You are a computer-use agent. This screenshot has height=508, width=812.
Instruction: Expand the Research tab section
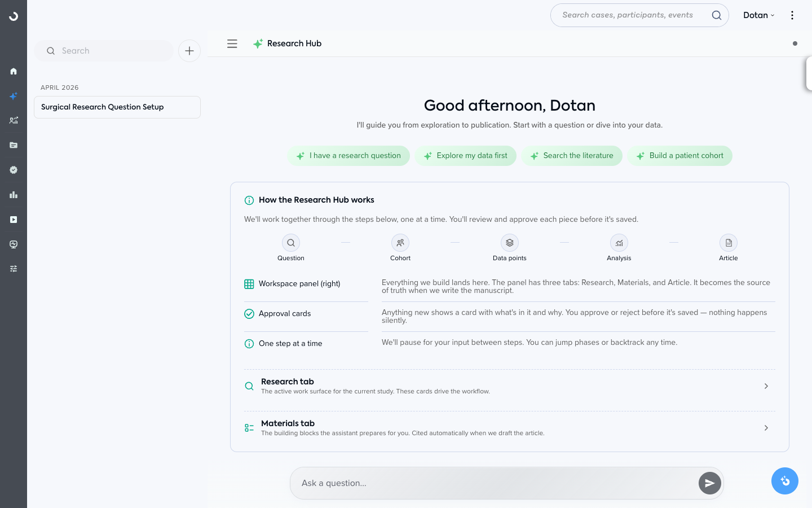coord(510,386)
